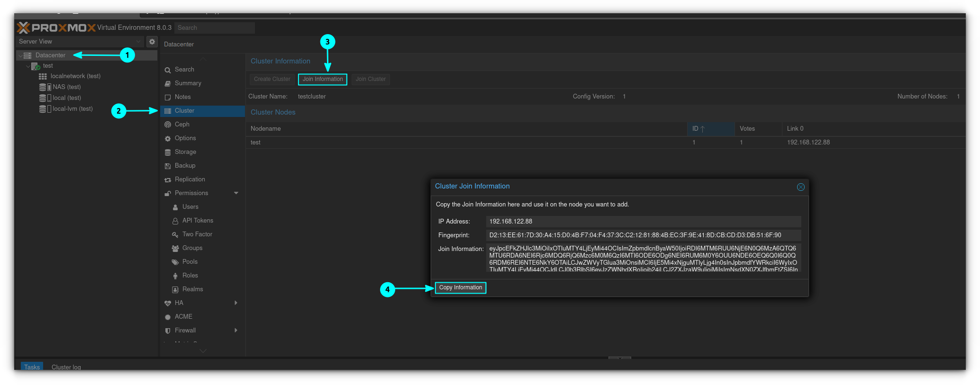Click the Summary book icon
The height and width of the screenshot is (385, 980).
coord(168,84)
